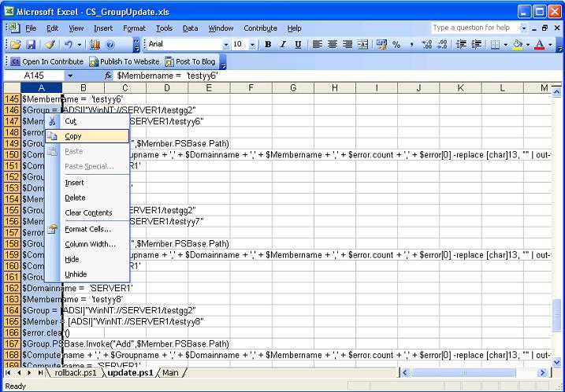Click the Type a question for help box
Viewport: 565px width, 392px height.
(x=474, y=28)
